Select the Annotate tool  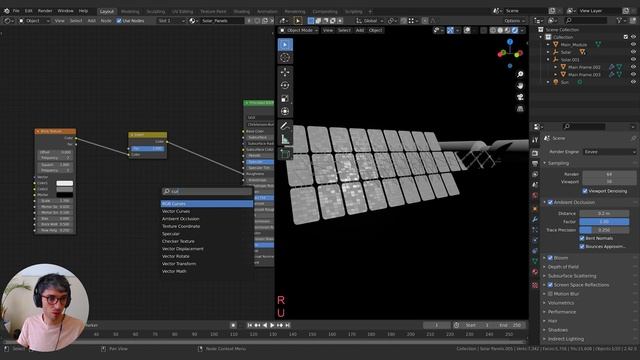tap(285, 126)
